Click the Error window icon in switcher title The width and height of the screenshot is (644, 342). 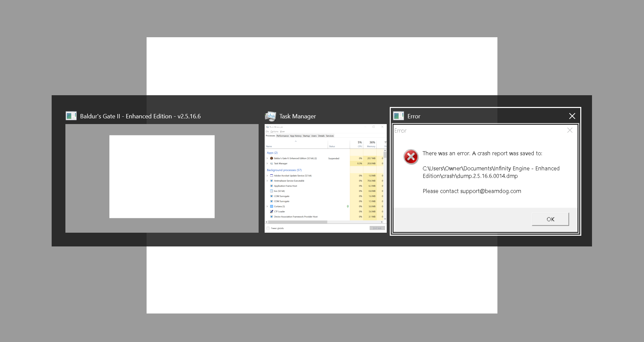(x=398, y=116)
